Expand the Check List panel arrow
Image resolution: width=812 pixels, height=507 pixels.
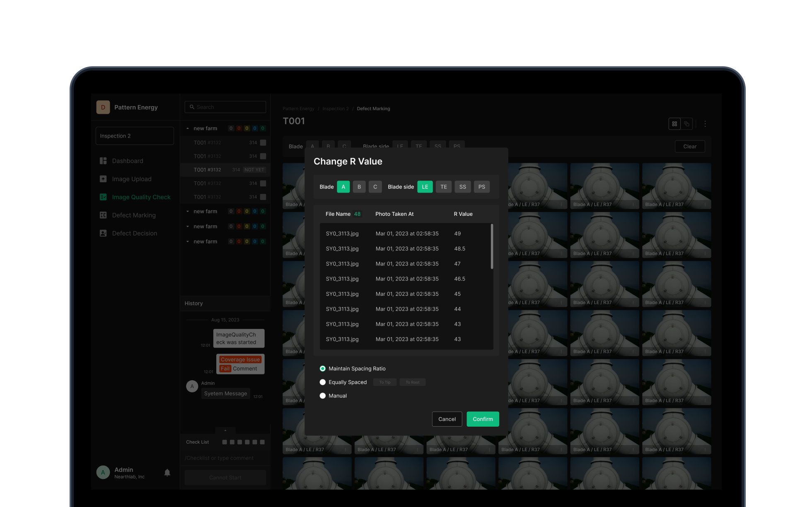click(225, 430)
